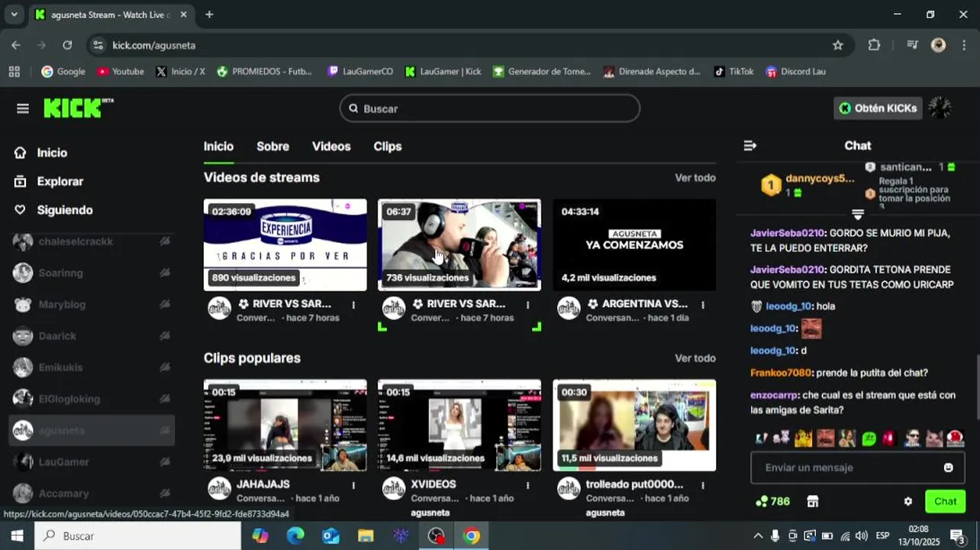Focus the Buscar search field on Kick
The width and height of the screenshot is (980, 550).
point(489,108)
